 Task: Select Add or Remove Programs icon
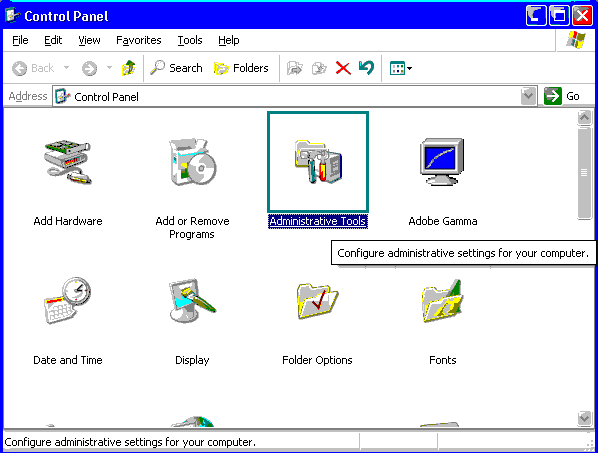click(193, 162)
